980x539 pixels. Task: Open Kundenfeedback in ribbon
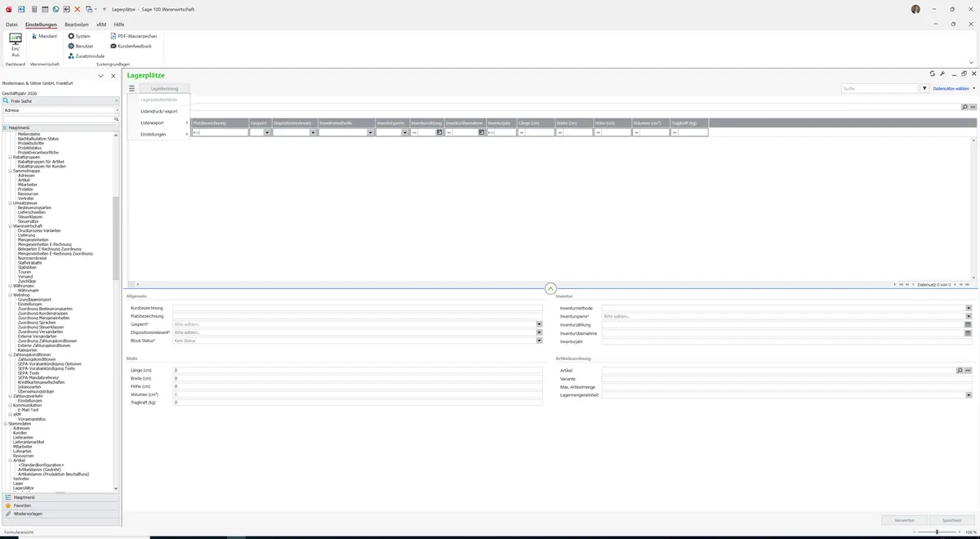point(131,46)
